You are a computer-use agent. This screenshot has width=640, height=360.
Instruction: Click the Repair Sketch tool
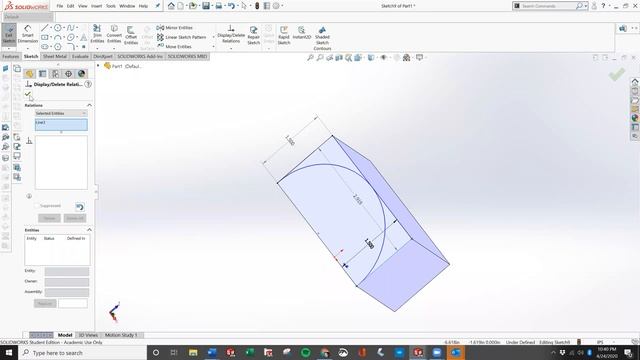253,35
